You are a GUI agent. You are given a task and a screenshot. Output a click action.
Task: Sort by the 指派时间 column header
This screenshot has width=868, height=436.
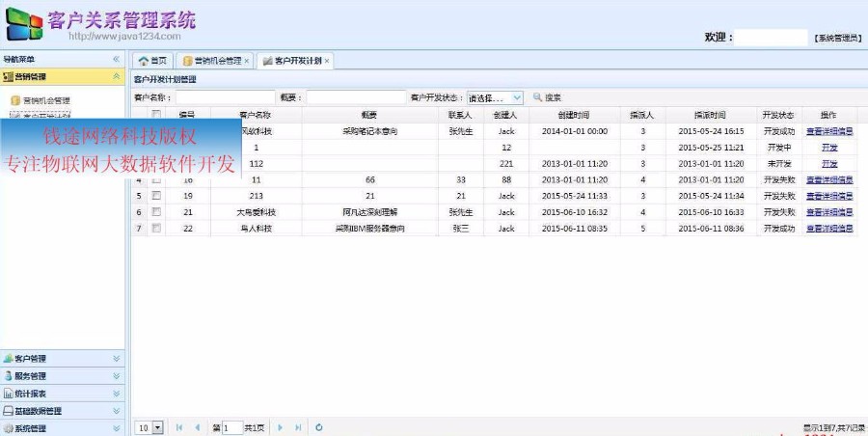coord(710,115)
